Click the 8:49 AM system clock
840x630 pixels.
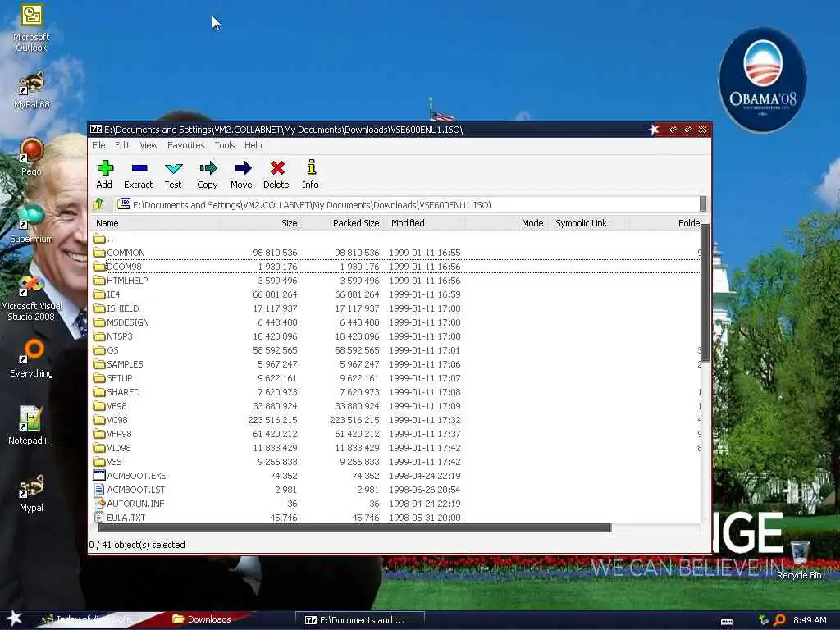pos(810,620)
